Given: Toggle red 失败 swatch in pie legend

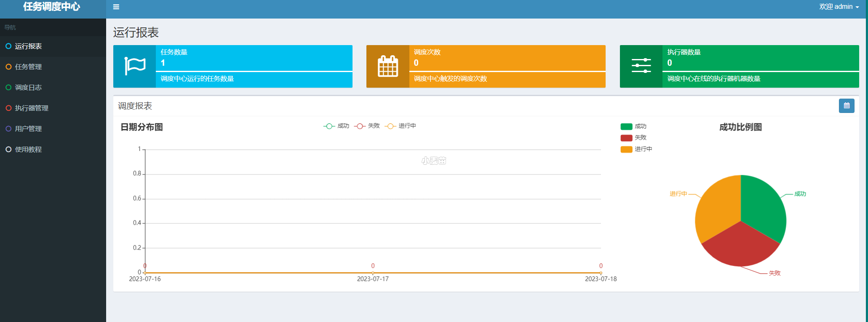Looking at the screenshot, I should point(626,138).
